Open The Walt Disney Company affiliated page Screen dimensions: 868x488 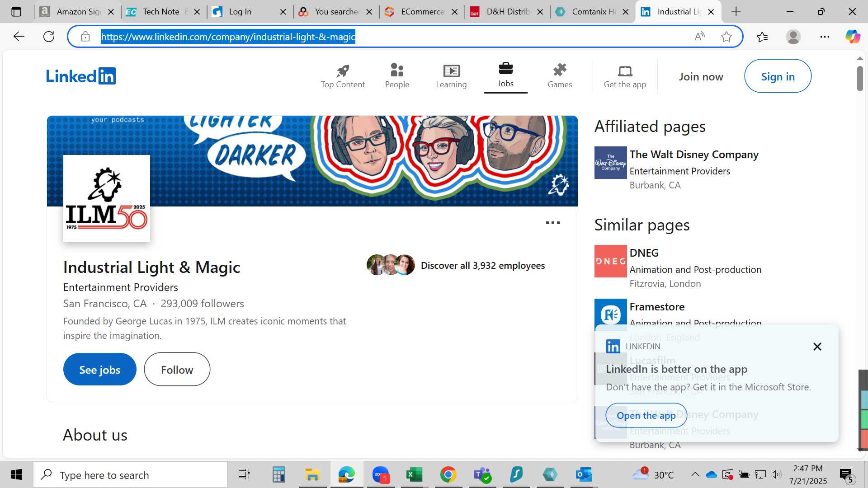(694, 155)
